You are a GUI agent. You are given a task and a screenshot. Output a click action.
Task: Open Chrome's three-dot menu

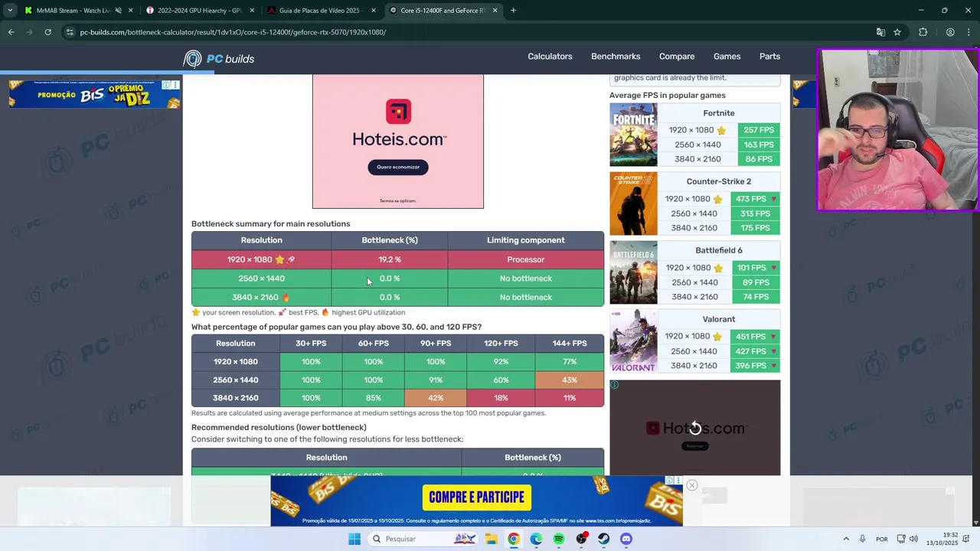click(970, 32)
